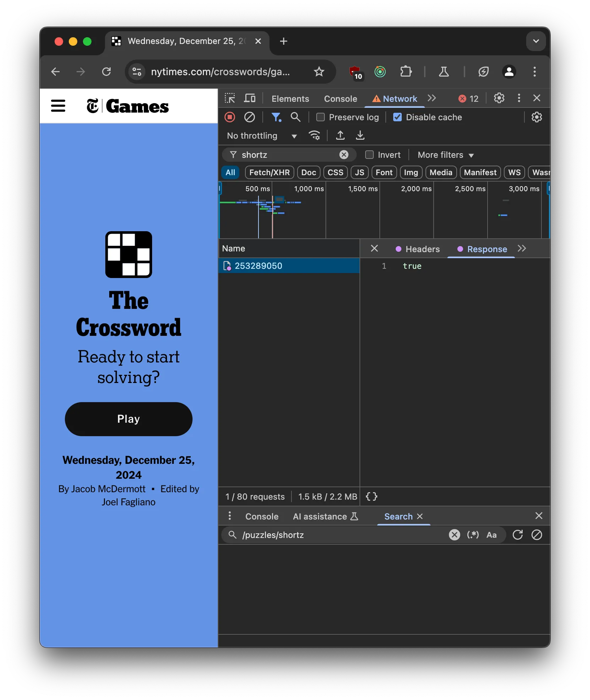Go back to previous page
The height and width of the screenshot is (700, 590).
[56, 72]
